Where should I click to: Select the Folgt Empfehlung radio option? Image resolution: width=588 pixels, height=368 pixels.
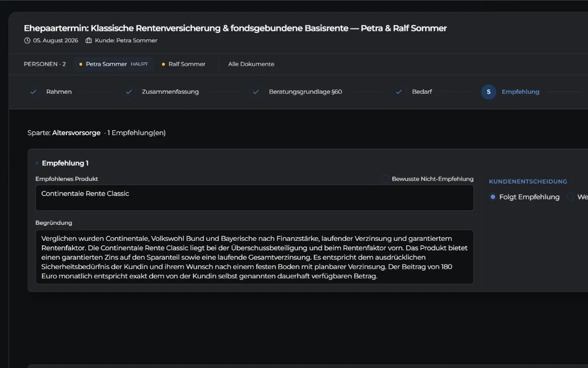tap(493, 197)
